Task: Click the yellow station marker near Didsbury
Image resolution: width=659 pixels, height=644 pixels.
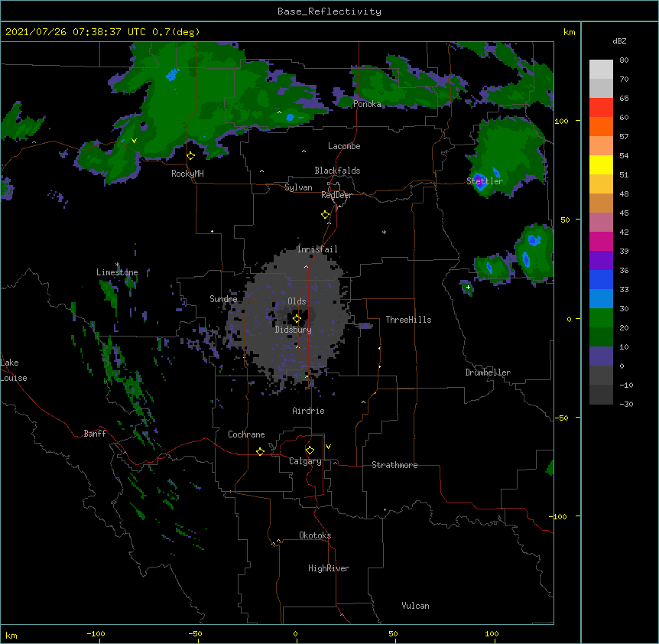Action: (x=297, y=319)
